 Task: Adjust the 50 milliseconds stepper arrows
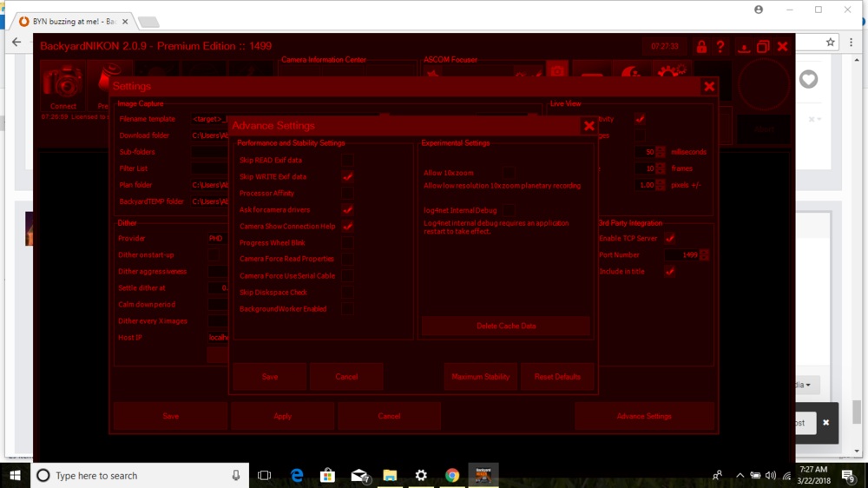(660, 152)
